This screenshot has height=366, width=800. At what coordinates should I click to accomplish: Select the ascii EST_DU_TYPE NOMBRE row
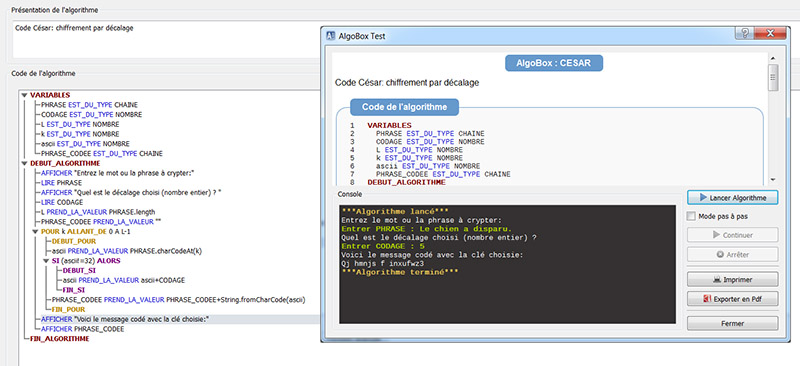coord(85,143)
